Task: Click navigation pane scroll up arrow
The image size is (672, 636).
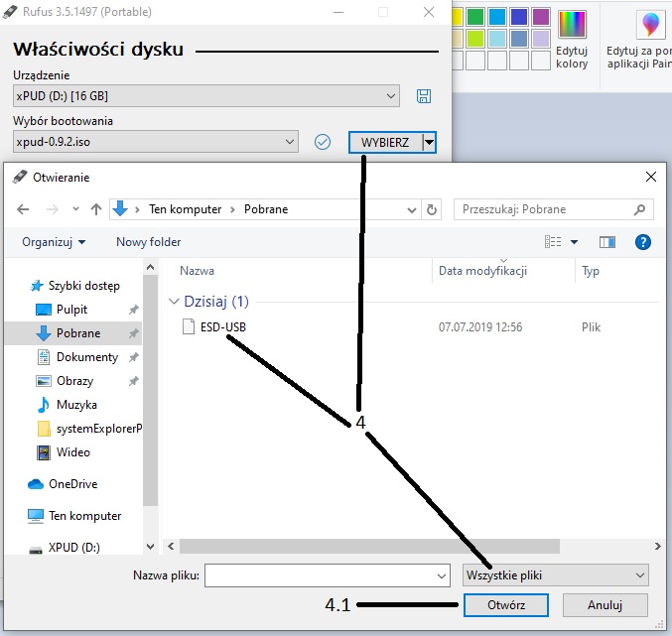Action: [x=151, y=267]
